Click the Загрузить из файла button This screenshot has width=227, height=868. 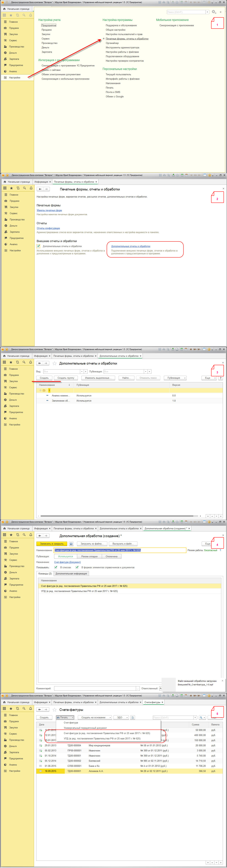pyautogui.click(x=92, y=543)
